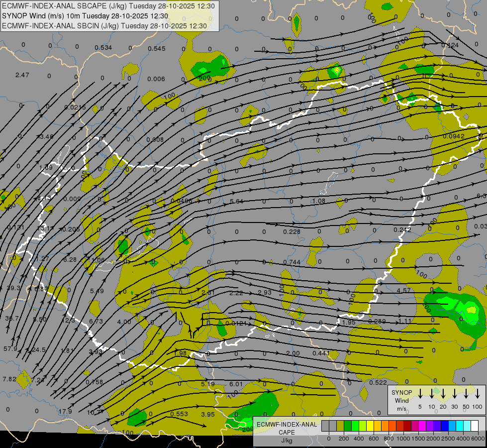This screenshot has width=487, height=448.
Task: Select the SYNOP Wind 10m header line
Action: click(85, 16)
